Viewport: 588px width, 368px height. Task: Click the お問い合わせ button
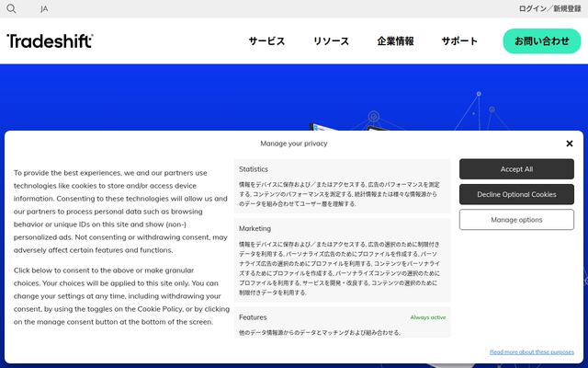(x=542, y=40)
